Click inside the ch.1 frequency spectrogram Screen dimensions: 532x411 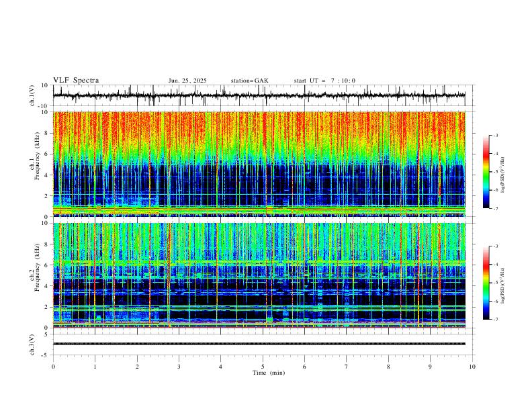point(259,164)
